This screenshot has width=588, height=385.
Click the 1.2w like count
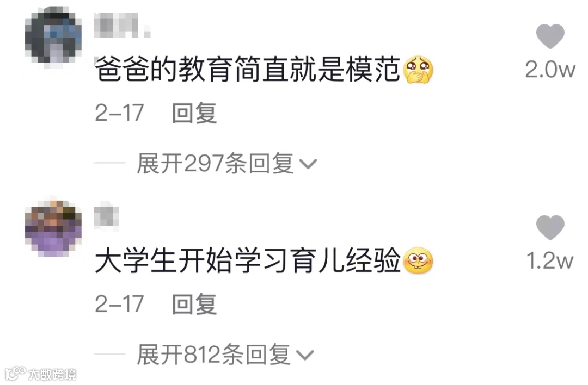pyautogui.click(x=550, y=260)
